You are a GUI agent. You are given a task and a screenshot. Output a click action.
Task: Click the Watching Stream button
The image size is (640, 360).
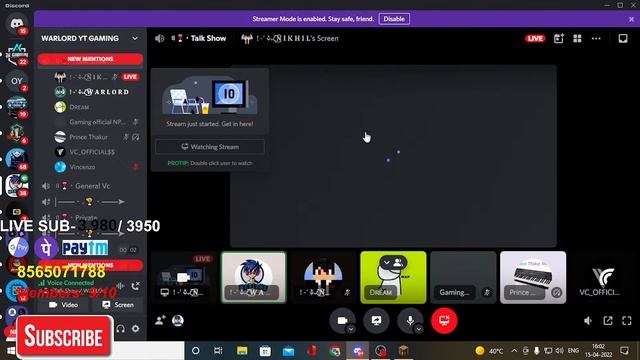[210, 147]
